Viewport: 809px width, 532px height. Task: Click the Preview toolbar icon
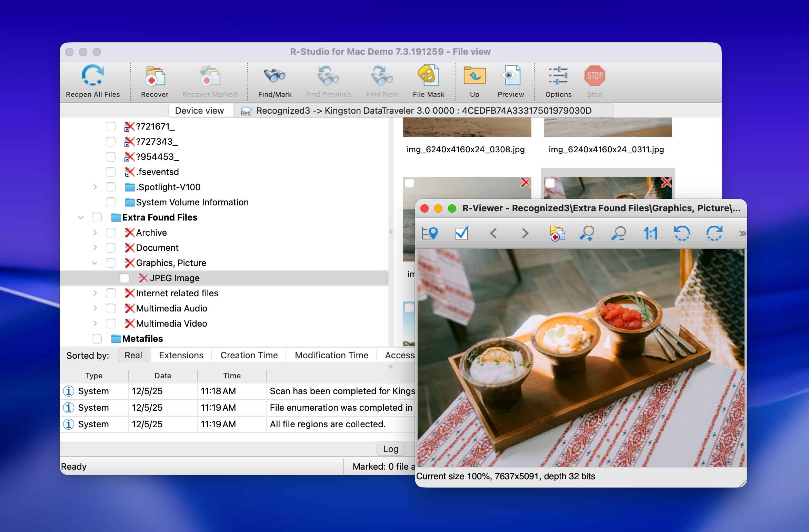510,75
